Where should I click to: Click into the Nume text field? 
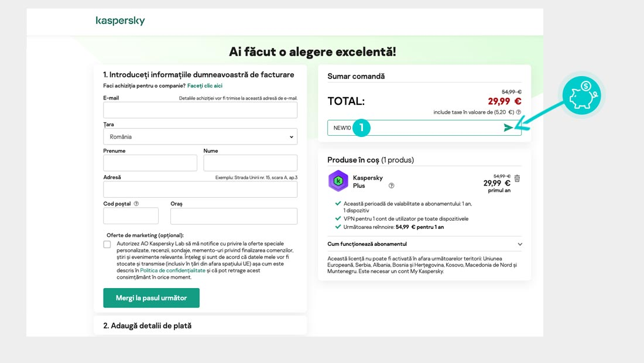tap(250, 163)
